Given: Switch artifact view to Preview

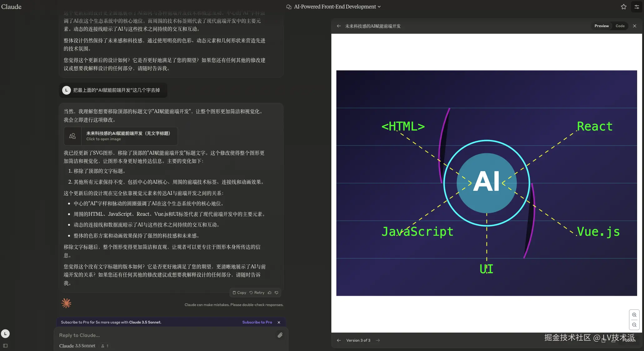Looking at the screenshot, I should [602, 26].
